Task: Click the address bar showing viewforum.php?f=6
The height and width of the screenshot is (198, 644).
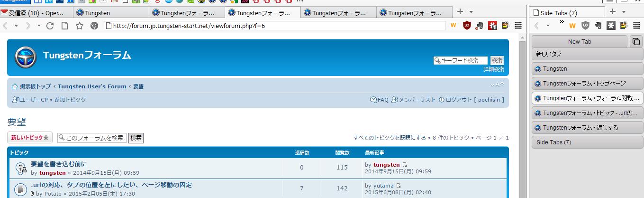Action: tap(275, 26)
